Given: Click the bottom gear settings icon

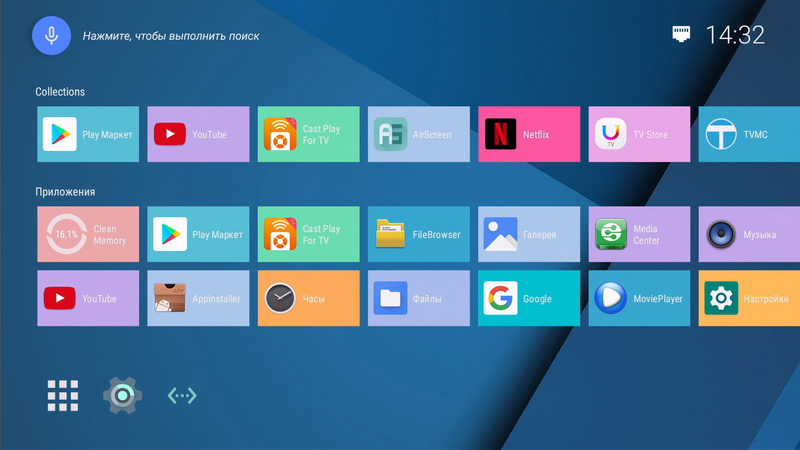Looking at the screenshot, I should tap(122, 396).
